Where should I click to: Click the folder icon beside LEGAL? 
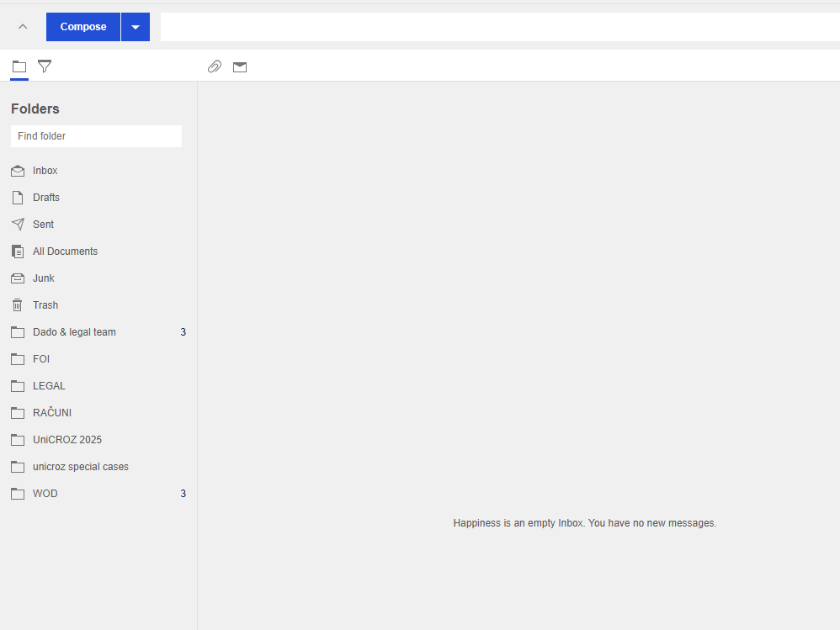18,386
